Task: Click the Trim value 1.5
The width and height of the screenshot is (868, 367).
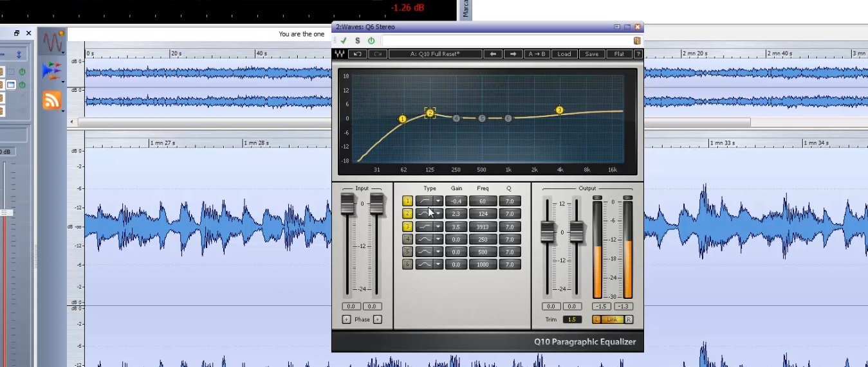Action: [x=572, y=319]
